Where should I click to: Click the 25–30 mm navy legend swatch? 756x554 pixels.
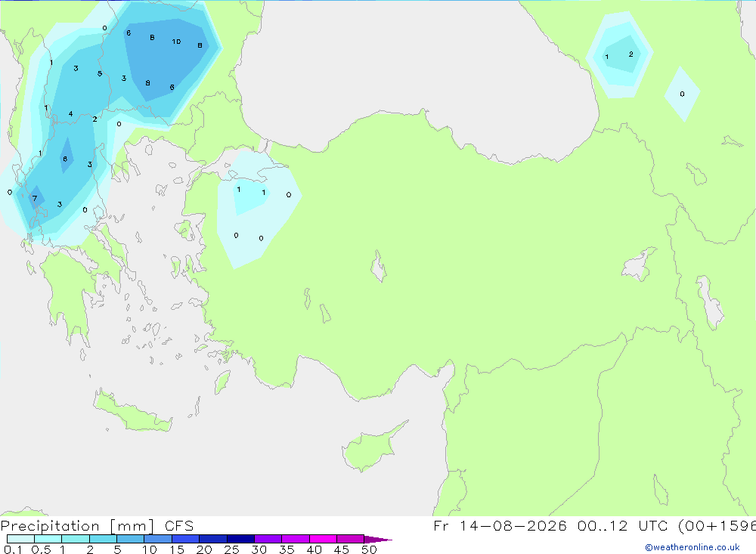(240, 539)
